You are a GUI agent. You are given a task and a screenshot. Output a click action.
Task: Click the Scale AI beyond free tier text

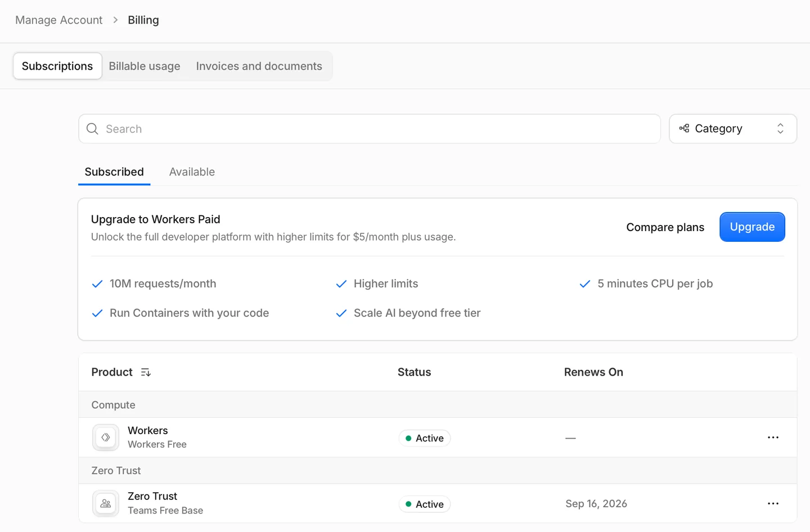417,313
